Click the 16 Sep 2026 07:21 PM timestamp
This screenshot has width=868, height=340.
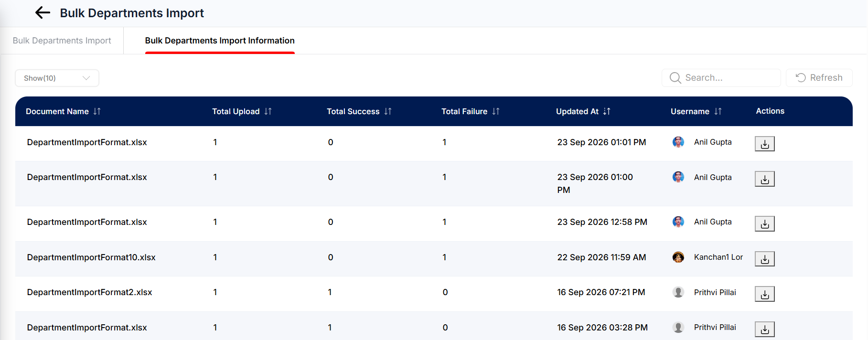point(601,292)
